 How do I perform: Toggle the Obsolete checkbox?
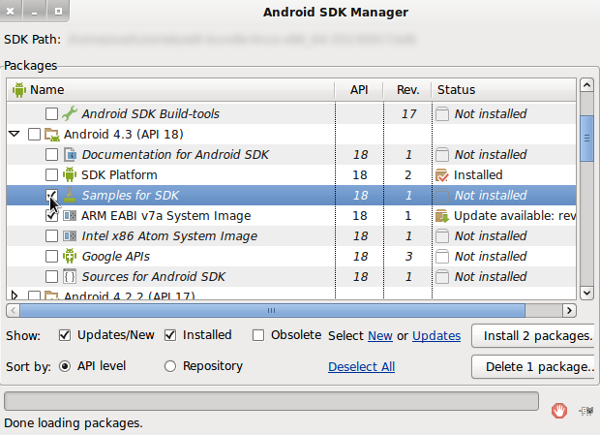(259, 335)
